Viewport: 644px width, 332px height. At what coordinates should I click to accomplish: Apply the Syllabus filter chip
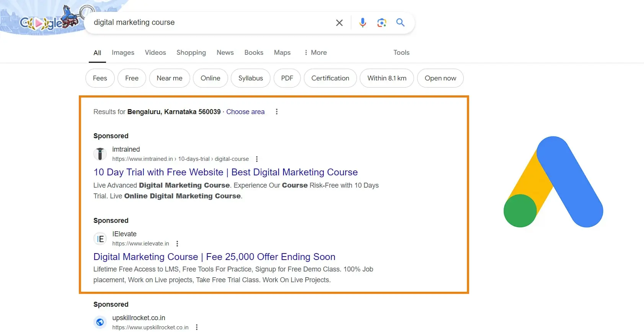tap(251, 78)
